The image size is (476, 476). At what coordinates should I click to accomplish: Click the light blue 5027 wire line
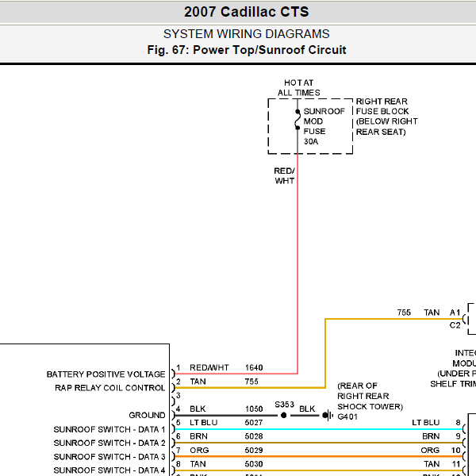[x=319, y=429]
